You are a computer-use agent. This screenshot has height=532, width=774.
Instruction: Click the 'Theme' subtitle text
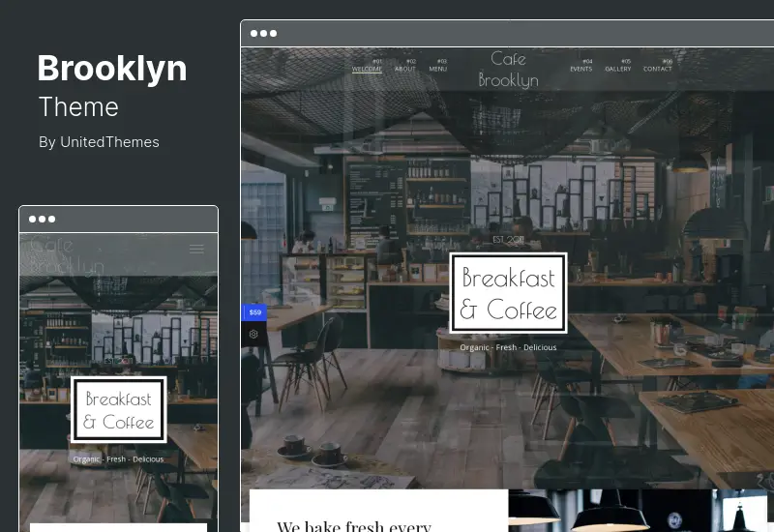(78, 107)
